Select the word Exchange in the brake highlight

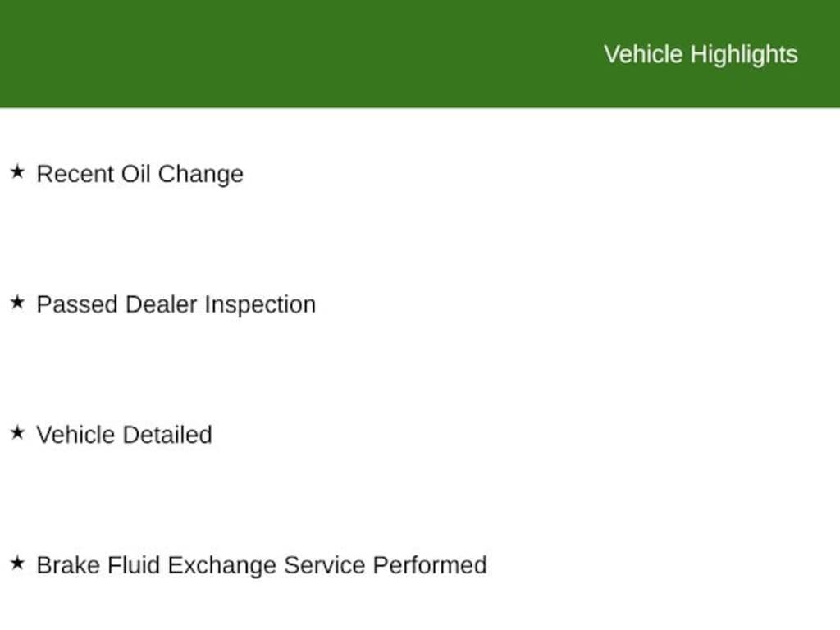click(x=221, y=566)
